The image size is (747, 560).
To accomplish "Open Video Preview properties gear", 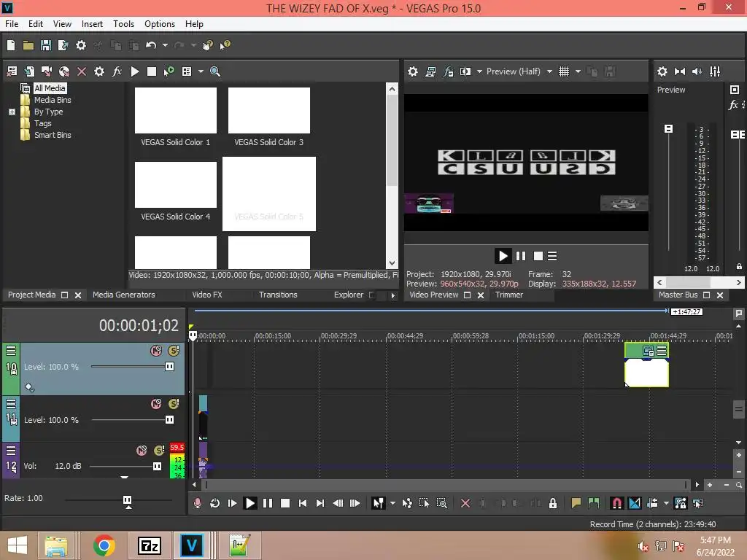I will [x=413, y=71].
